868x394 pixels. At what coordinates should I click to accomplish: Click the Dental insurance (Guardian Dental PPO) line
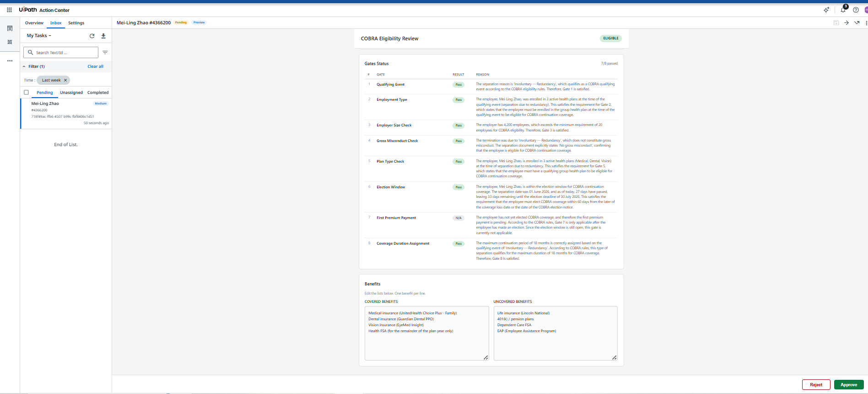pos(401,319)
